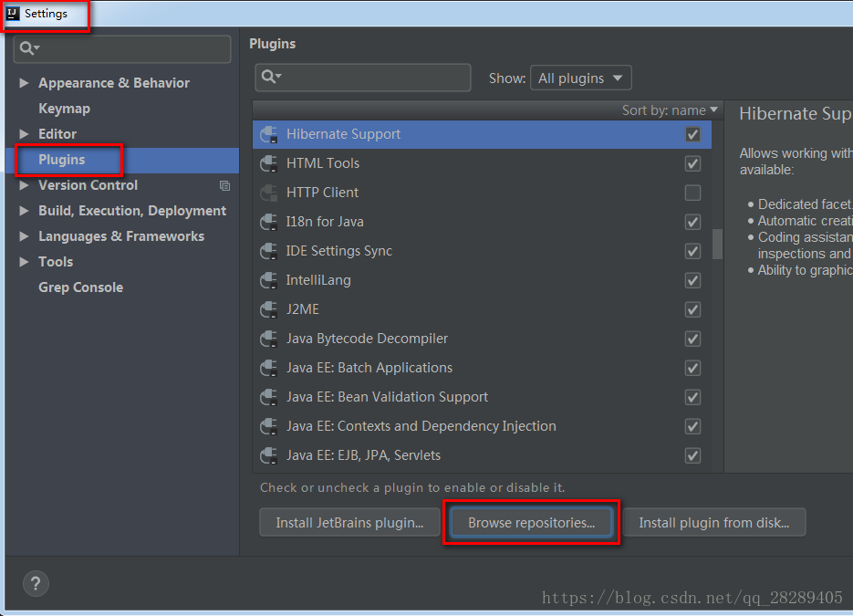853x616 pixels.
Task: Click the Version Control project-level copy icon
Action: click(x=224, y=185)
